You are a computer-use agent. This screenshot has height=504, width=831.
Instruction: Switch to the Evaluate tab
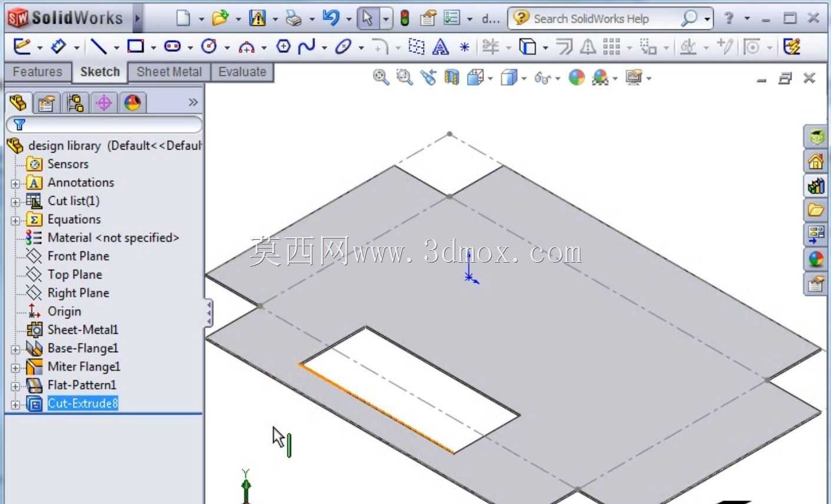tap(242, 72)
